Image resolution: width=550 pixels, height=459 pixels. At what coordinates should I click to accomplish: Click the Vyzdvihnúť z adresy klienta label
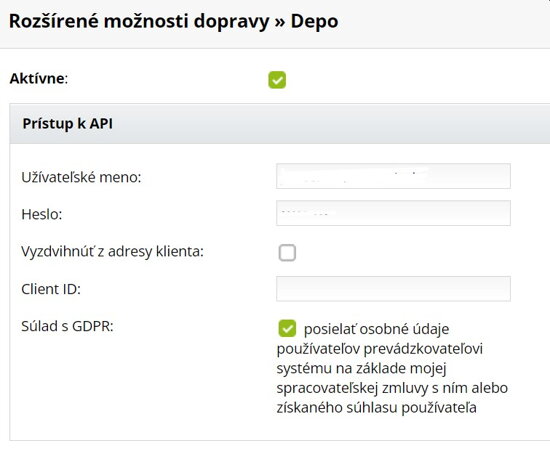click(112, 252)
